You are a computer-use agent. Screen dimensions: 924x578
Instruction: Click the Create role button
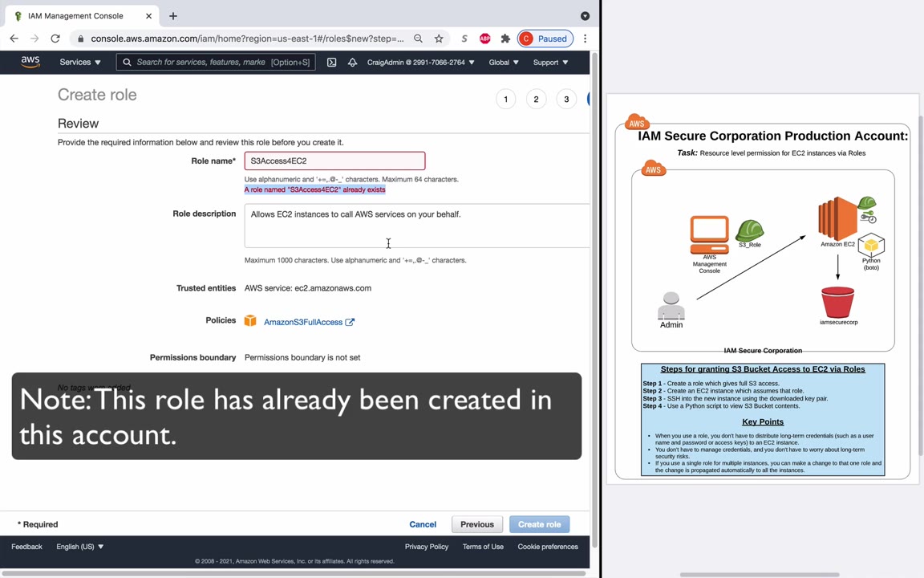[x=539, y=524]
